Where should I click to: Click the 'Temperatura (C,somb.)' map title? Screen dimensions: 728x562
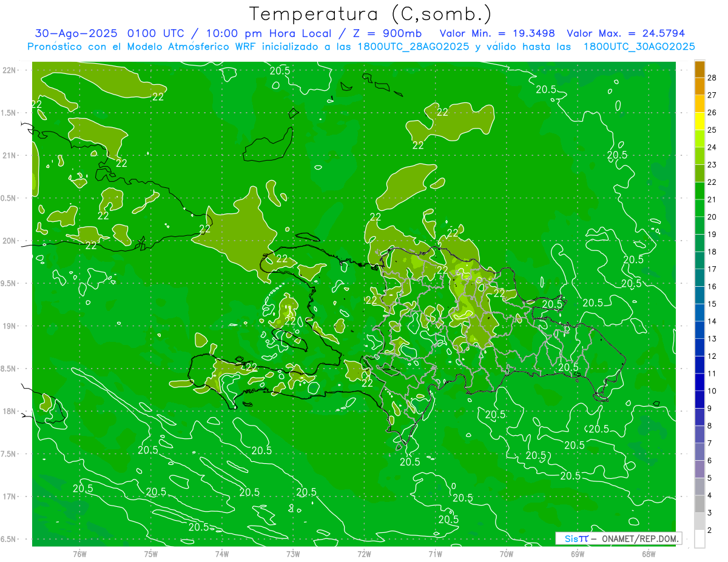click(371, 14)
